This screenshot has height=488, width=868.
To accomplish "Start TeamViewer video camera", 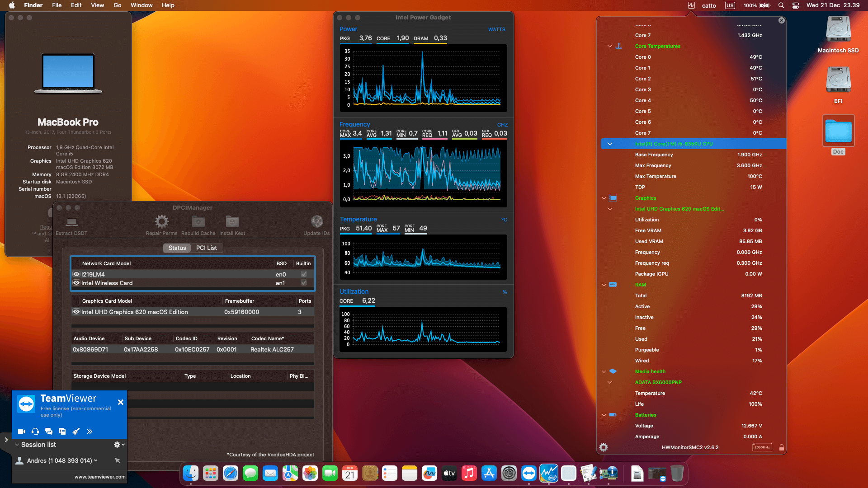I will (21, 432).
